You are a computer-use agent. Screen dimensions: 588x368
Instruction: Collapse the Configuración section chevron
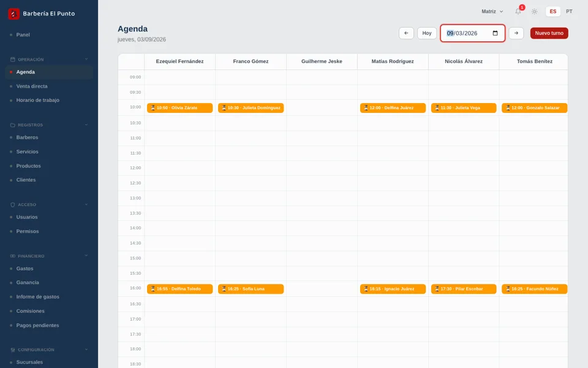(x=86, y=349)
